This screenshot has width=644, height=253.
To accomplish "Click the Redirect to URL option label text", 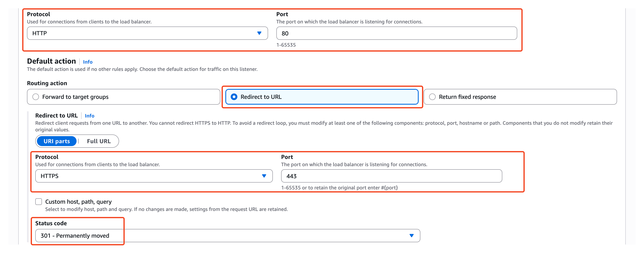I will click(261, 97).
